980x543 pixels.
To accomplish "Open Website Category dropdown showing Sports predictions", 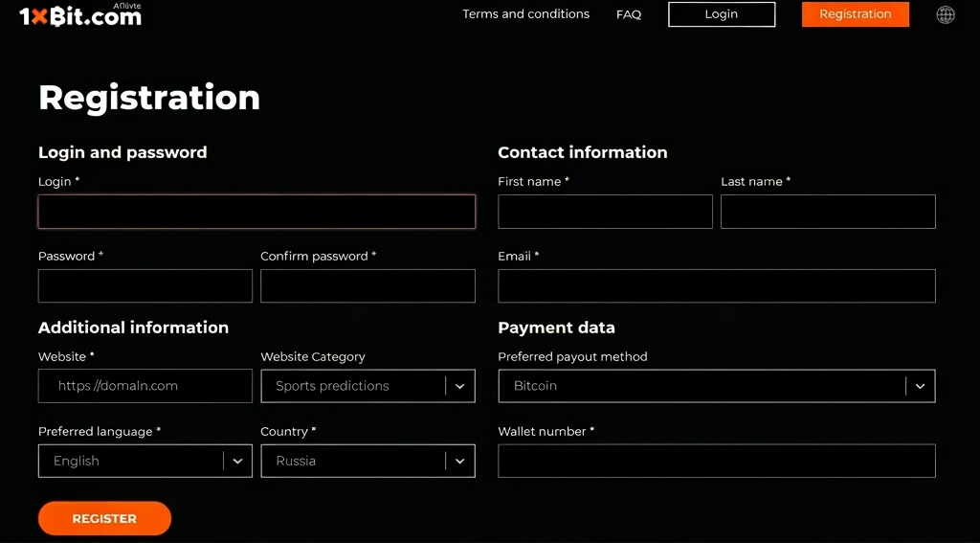I will (x=367, y=386).
